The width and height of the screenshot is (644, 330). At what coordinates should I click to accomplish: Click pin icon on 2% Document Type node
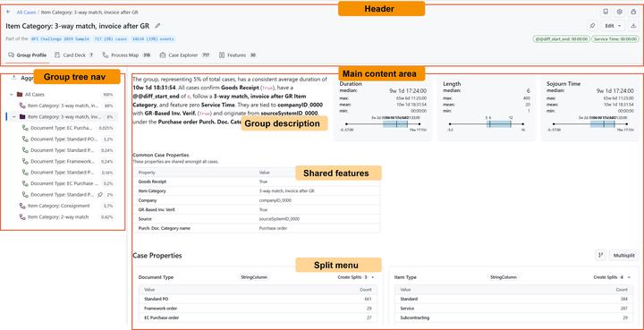pyautogui.click(x=100, y=195)
